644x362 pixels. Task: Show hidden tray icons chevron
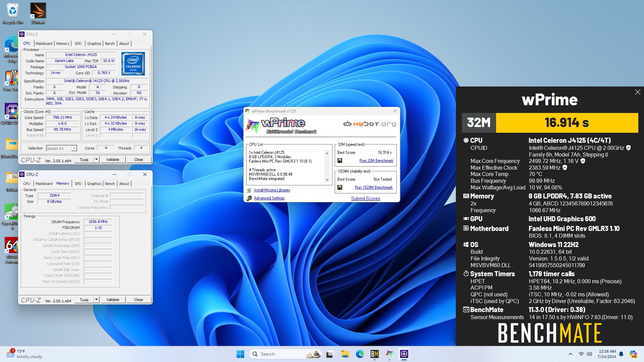(x=571, y=354)
